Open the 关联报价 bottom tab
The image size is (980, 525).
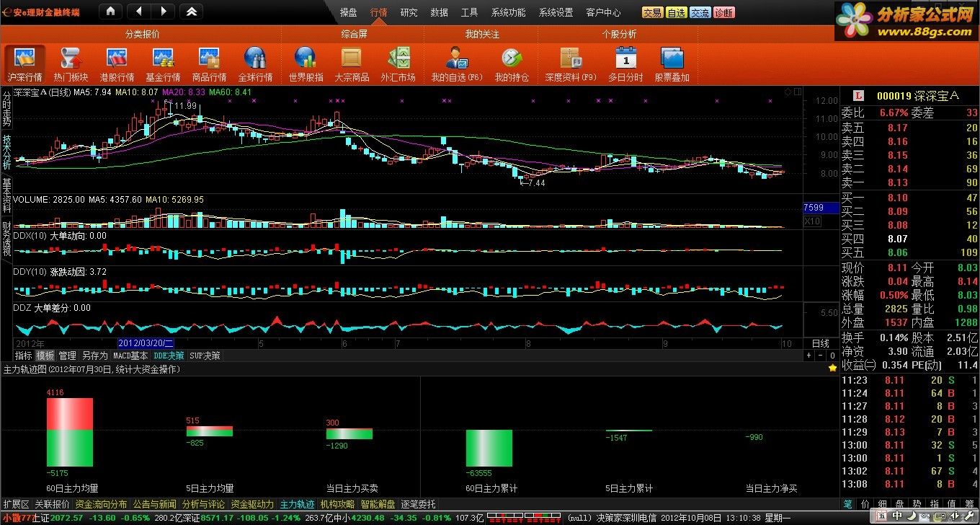pyautogui.click(x=53, y=504)
